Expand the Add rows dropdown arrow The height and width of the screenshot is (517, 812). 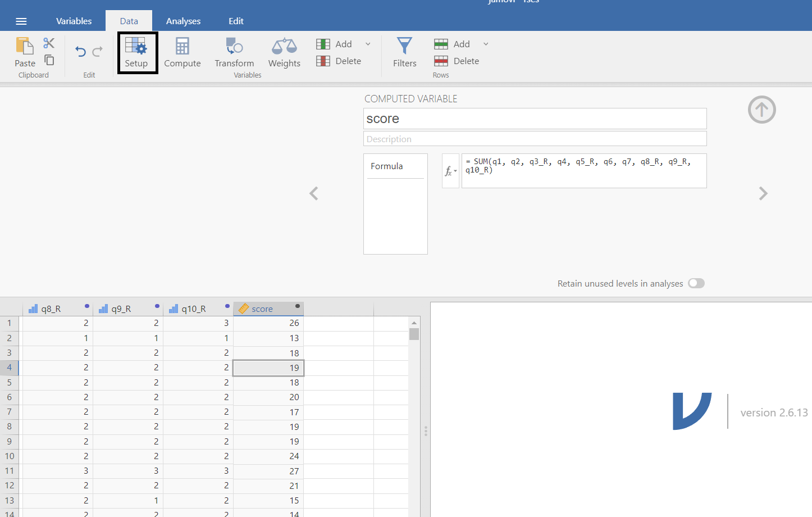[x=486, y=44]
